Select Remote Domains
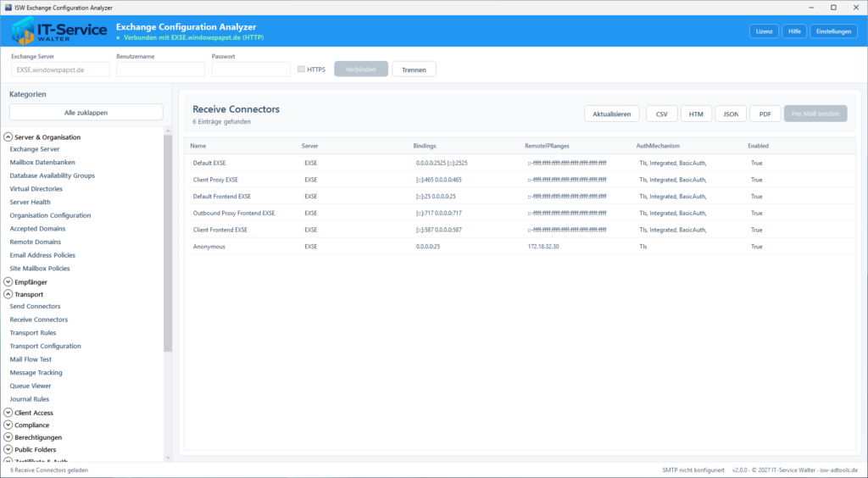The width and height of the screenshot is (868, 478). coord(35,242)
